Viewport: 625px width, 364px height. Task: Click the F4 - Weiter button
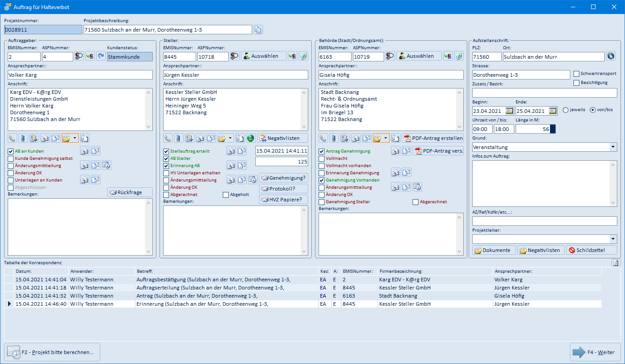pos(595,352)
